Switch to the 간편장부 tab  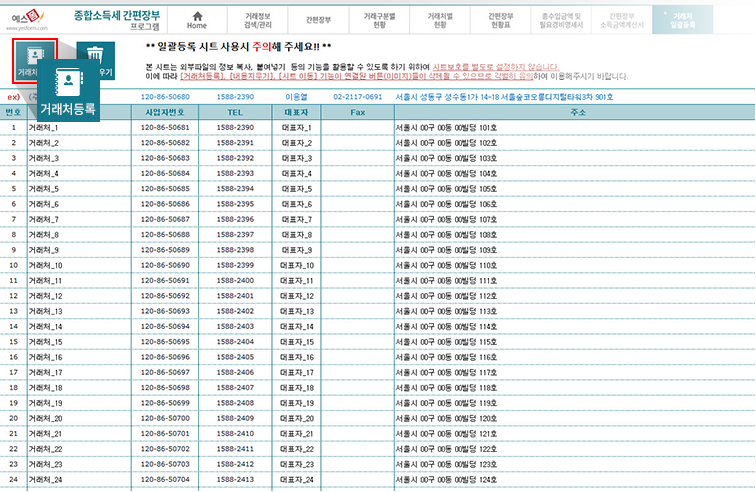[x=318, y=20]
